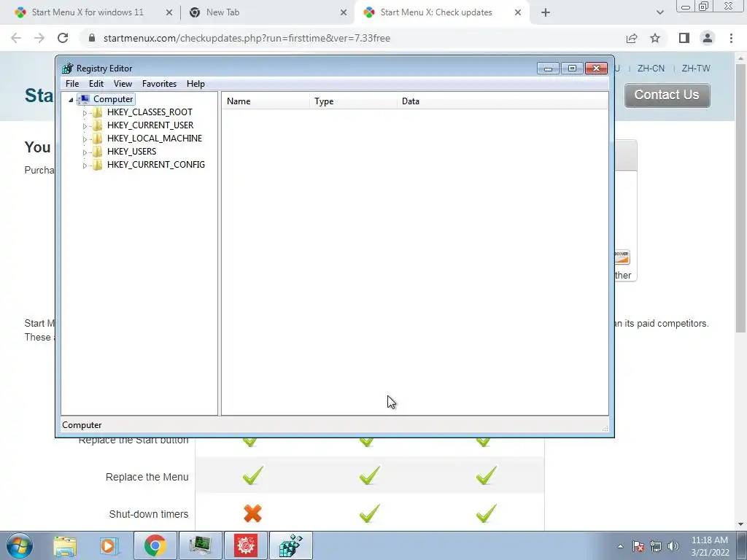The image size is (747, 560).
Task: Select the HKEY_LOCAL_MACHINE tree item
Action: click(x=155, y=139)
